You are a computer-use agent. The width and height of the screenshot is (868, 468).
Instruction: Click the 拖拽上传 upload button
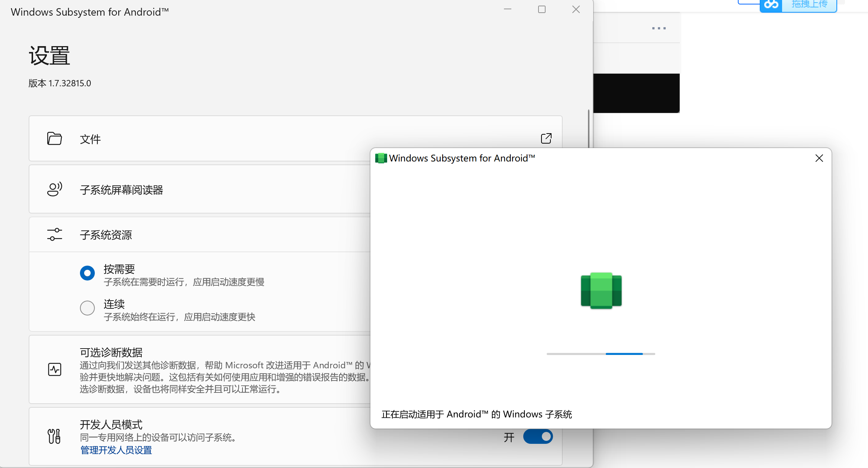pyautogui.click(x=809, y=5)
